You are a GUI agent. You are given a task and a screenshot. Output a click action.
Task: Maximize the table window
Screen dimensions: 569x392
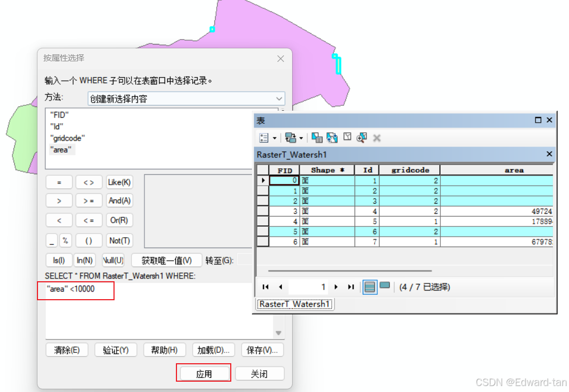(538, 120)
